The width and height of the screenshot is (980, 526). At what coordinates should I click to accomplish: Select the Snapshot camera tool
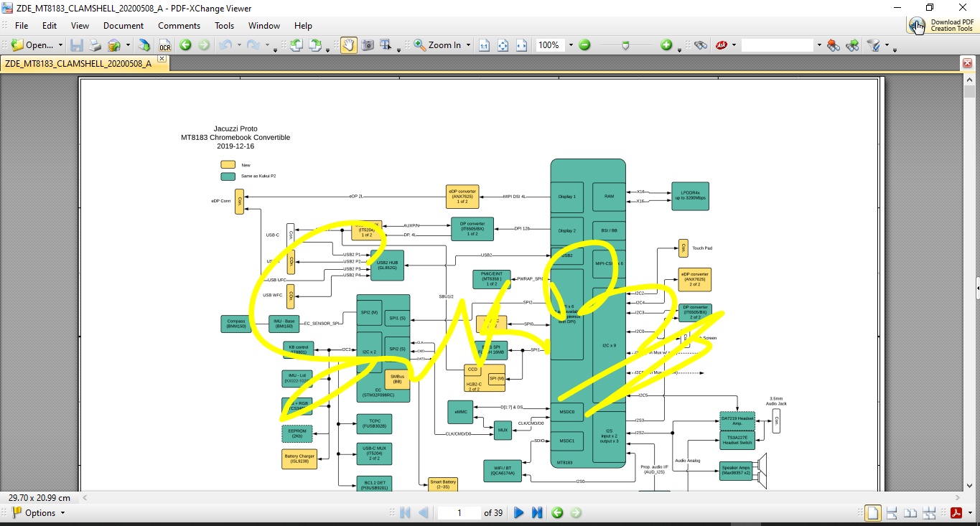368,45
